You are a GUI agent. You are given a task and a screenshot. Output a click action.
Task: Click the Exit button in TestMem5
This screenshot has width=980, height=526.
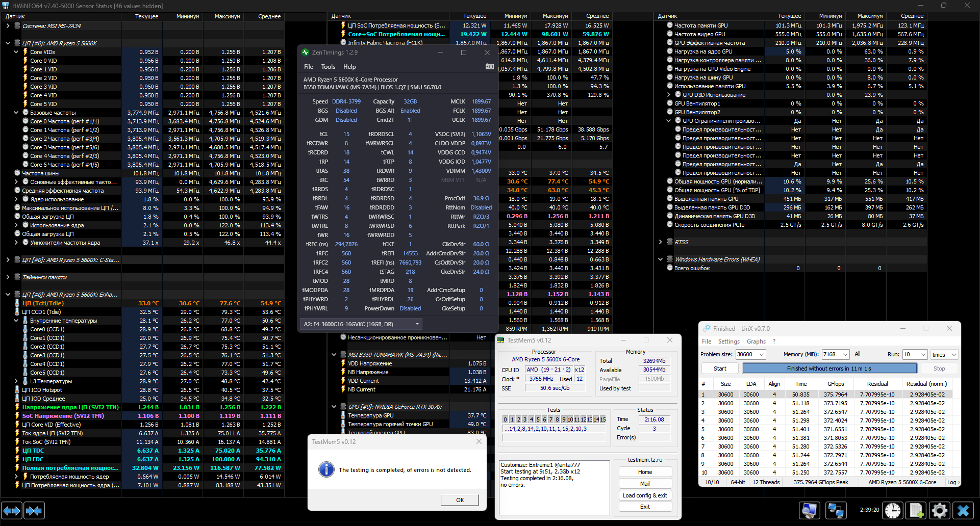tap(645, 507)
